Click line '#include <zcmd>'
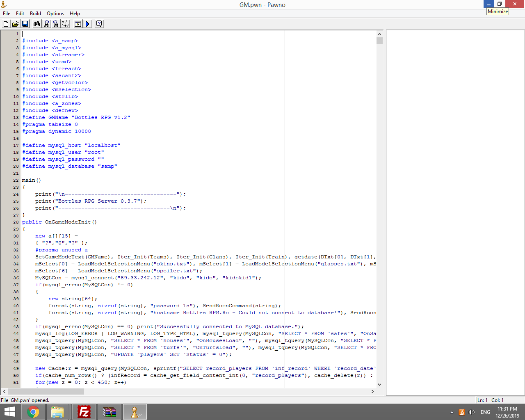525x420 pixels. tap(47, 62)
